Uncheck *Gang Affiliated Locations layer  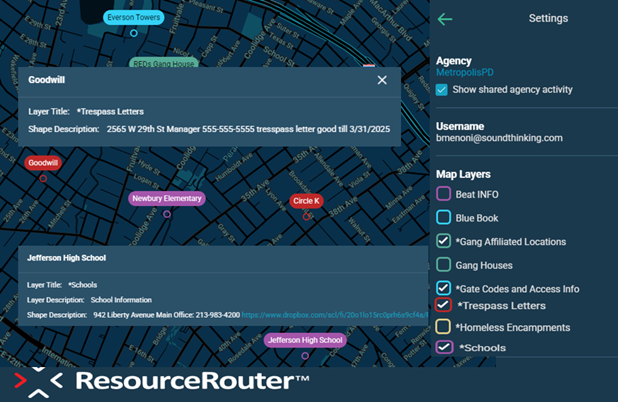(443, 241)
